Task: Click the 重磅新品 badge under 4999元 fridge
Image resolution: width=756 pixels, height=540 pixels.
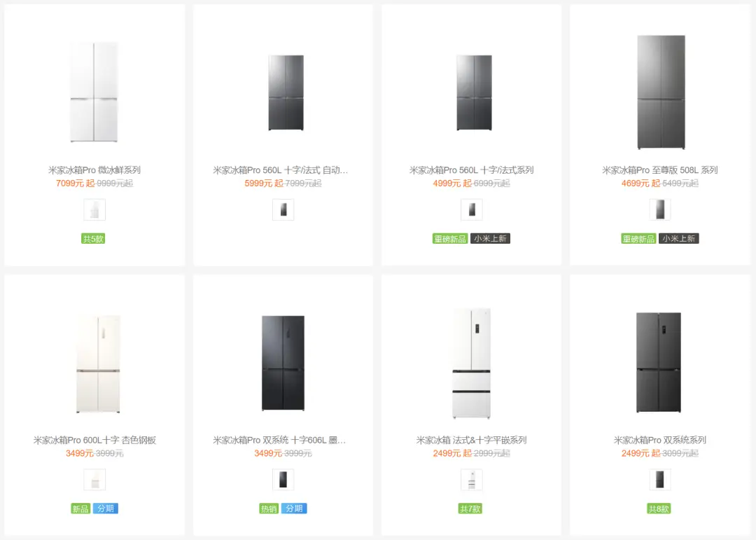Action: point(450,238)
